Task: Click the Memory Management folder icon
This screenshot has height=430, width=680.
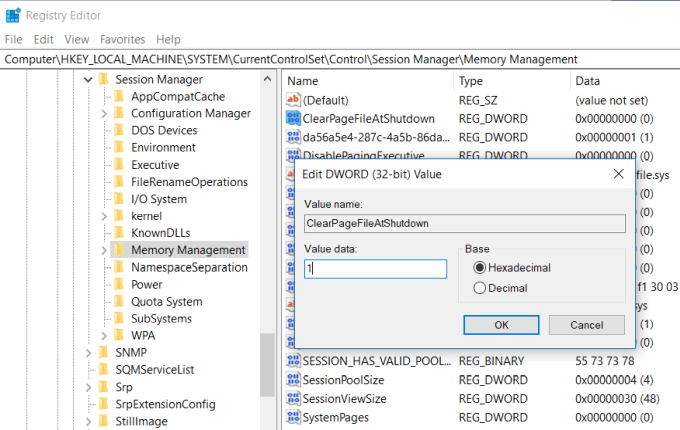Action: pyautogui.click(x=118, y=250)
